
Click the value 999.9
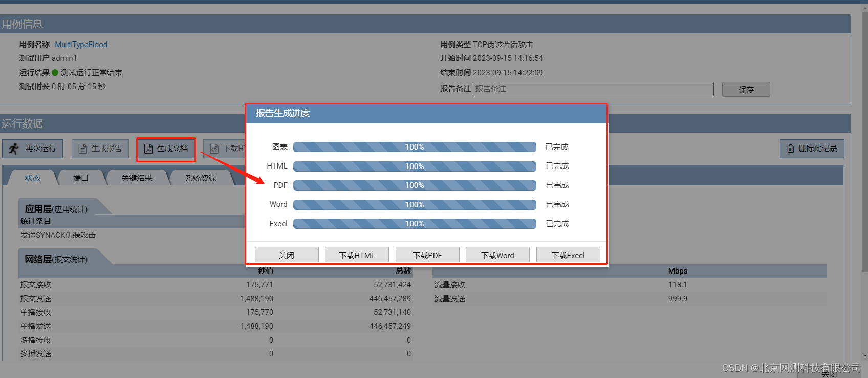coord(678,299)
